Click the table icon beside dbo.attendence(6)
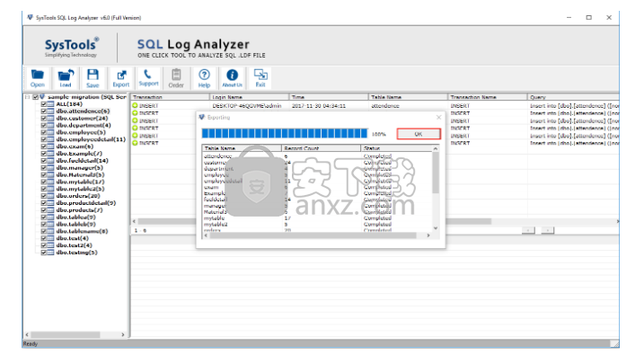This screenshot has width=644, height=364. [50, 111]
